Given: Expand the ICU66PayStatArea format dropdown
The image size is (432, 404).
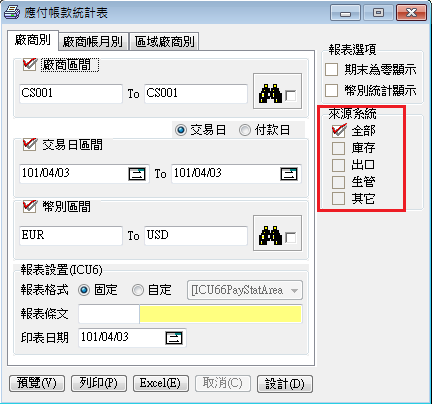Looking at the screenshot, I should pos(294,290).
